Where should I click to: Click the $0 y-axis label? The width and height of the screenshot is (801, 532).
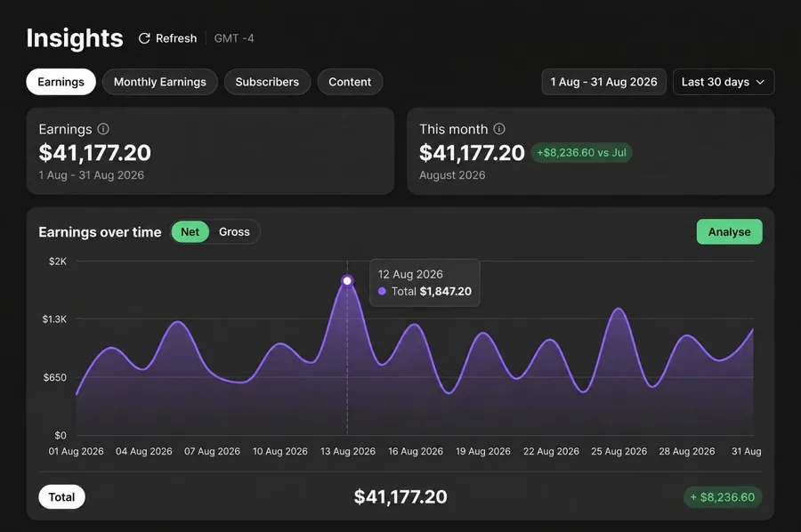[x=61, y=436]
